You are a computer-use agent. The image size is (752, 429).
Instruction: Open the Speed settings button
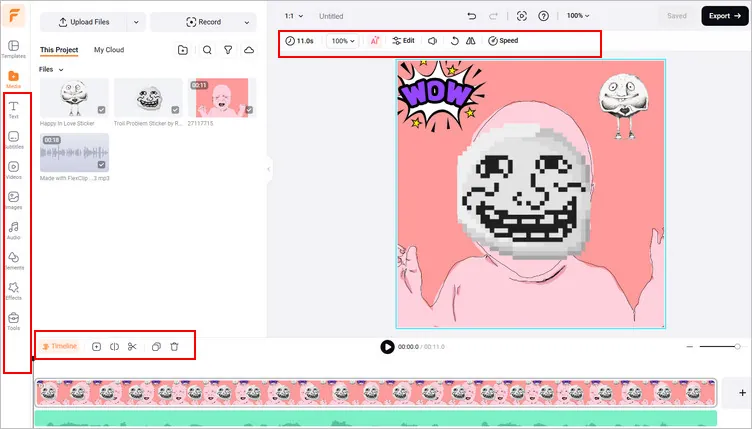point(503,41)
